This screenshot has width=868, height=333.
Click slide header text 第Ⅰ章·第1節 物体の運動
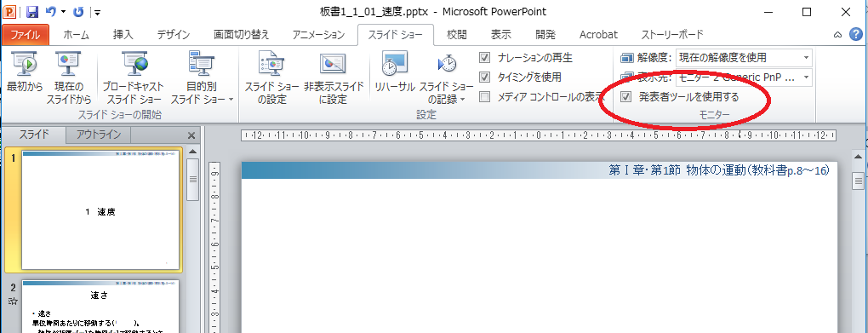[x=718, y=171]
